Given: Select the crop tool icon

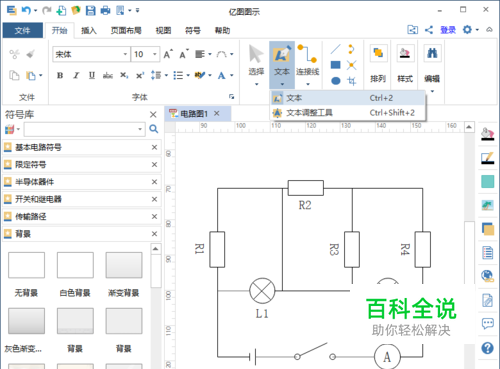Looking at the screenshot, I should 351,81.
